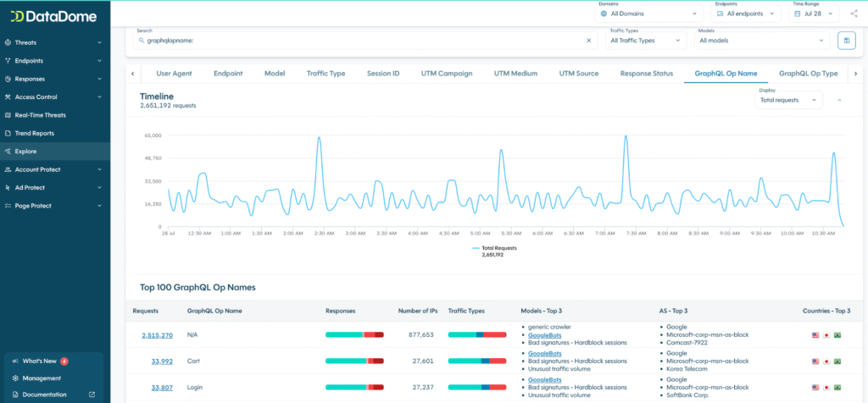Expand the Access Control sidebar chevron
The width and height of the screenshot is (868, 403).
coord(100,97)
